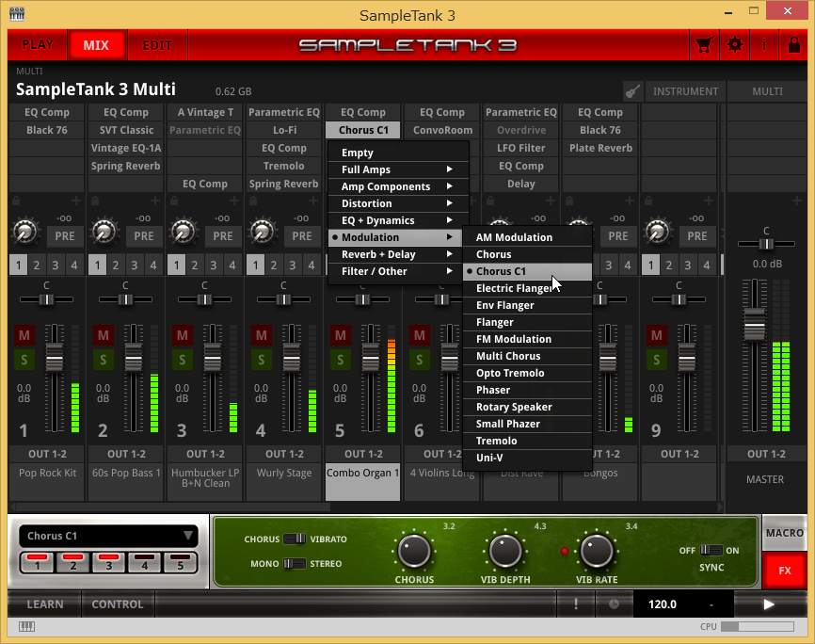815x644 pixels.
Task: Click the plus icon on channel 4
Action: point(312,201)
